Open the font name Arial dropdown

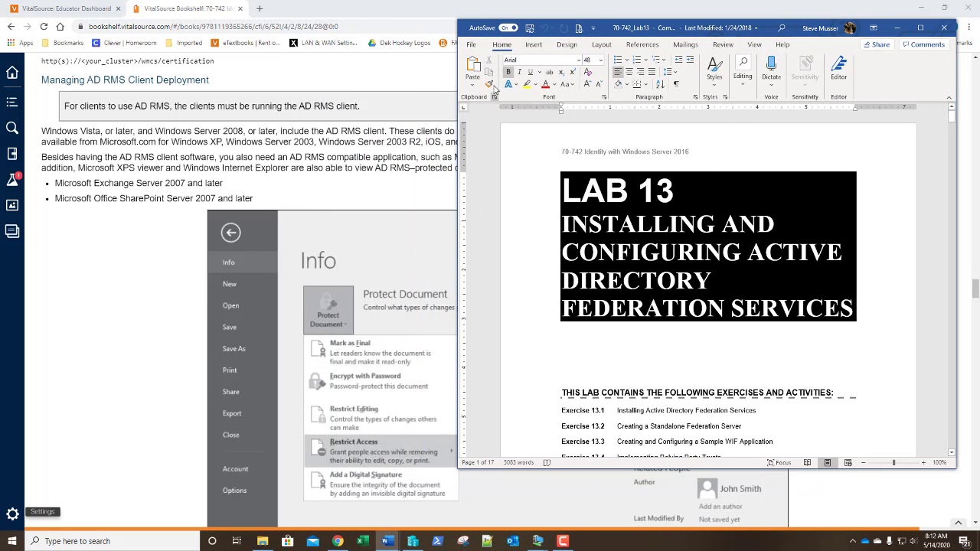(x=578, y=60)
